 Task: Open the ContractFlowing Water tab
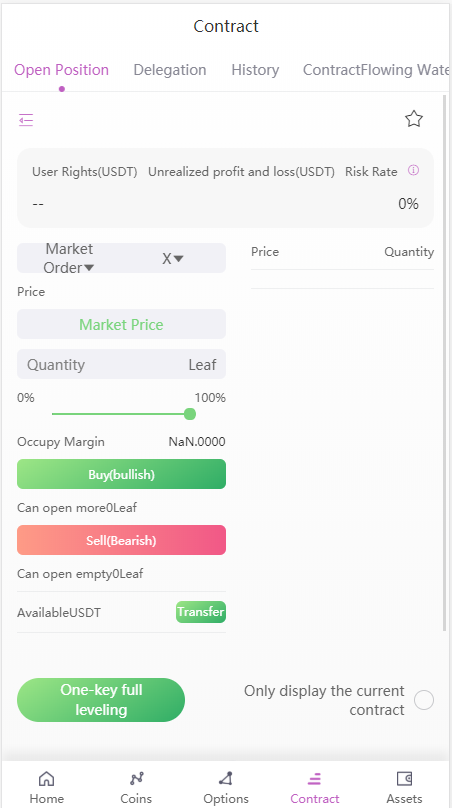(x=376, y=70)
